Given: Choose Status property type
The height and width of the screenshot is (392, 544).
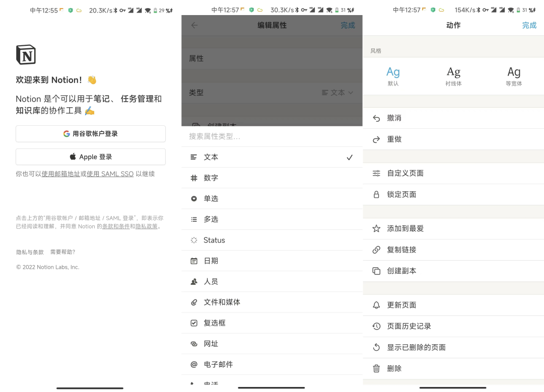Looking at the screenshot, I should click(272, 240).
